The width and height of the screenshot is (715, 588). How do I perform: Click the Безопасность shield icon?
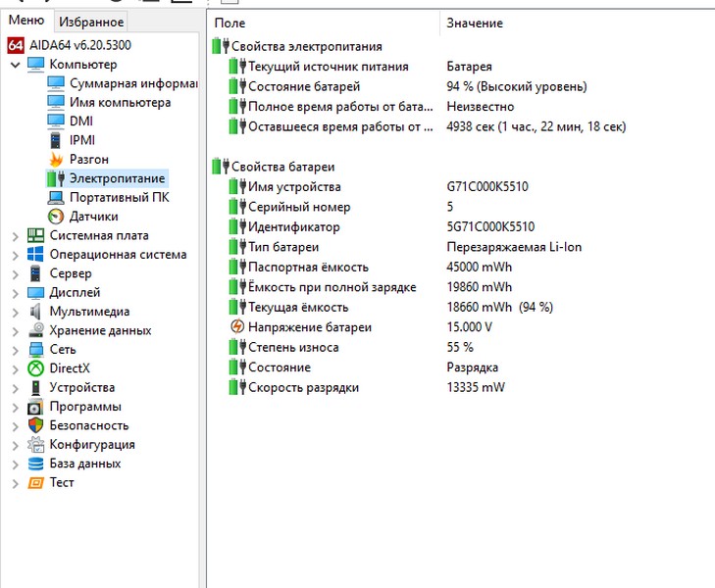35,425
